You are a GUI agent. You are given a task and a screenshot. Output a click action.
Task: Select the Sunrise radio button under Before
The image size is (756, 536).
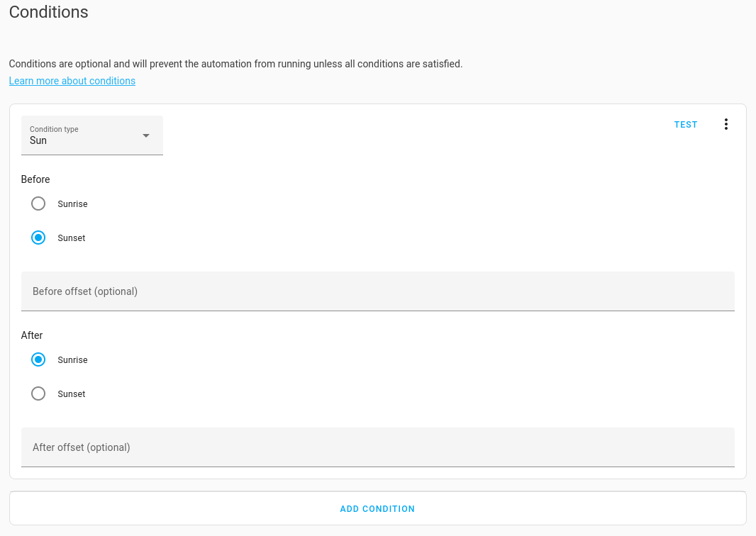tap(38, 204)
